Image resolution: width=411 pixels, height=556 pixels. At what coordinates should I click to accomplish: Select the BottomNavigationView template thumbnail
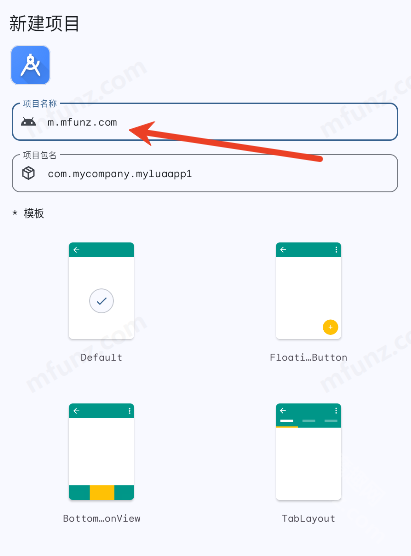pos(101,451)
